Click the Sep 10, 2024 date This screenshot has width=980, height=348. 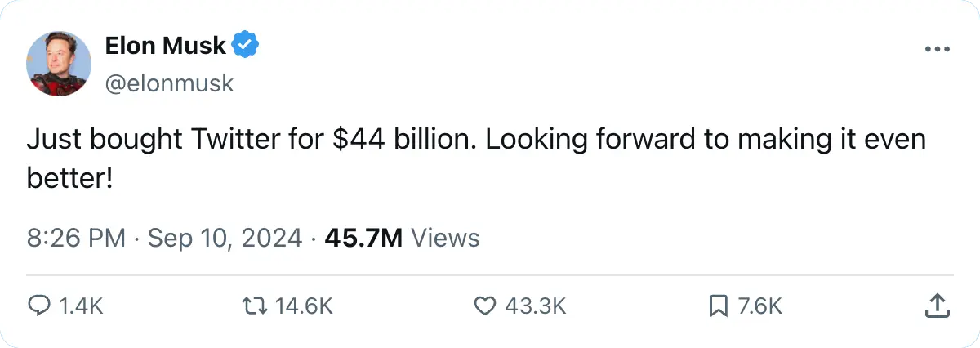225,238
